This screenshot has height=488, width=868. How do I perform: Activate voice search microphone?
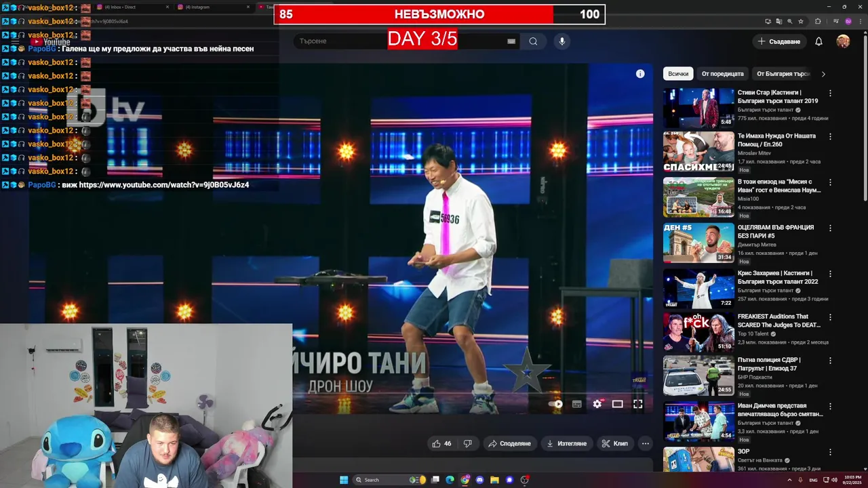[561, 41]
